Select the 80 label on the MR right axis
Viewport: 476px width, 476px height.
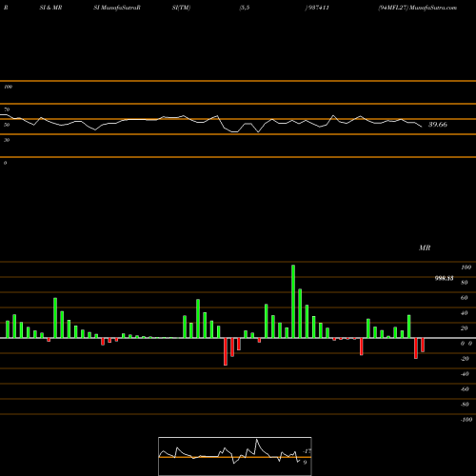tap(465, 283)
